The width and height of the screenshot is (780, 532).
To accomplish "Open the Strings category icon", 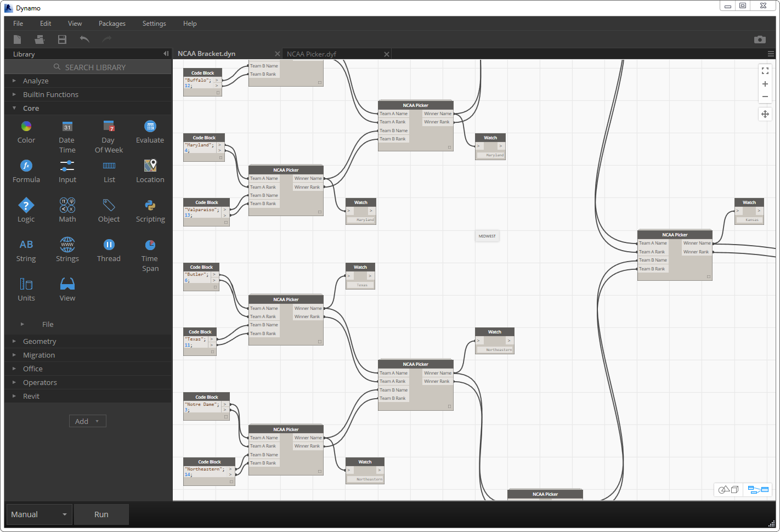I will [x=67, y=245].
